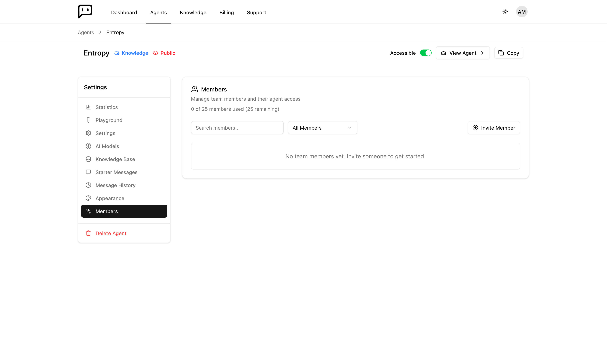607x364 pixels.
Task: Select Playground in the settings menu
Action: coord(124,120)
